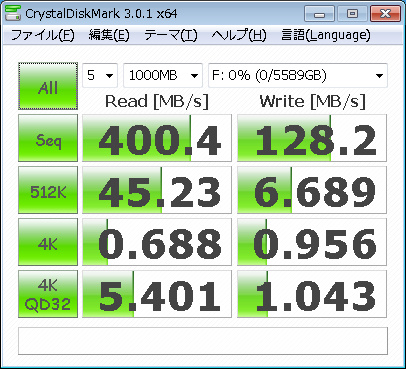This screenshot has height=369, width=406.
Task: Click the Write [MB/s] column header
Action: (x=313, y=101)
